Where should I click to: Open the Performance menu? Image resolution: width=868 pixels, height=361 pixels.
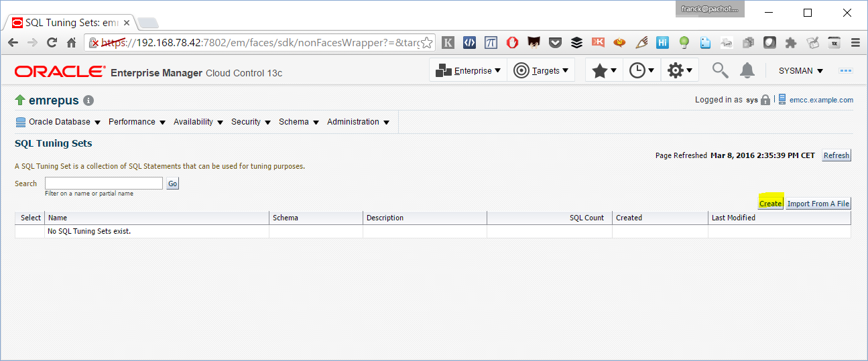tap(137, 122)
